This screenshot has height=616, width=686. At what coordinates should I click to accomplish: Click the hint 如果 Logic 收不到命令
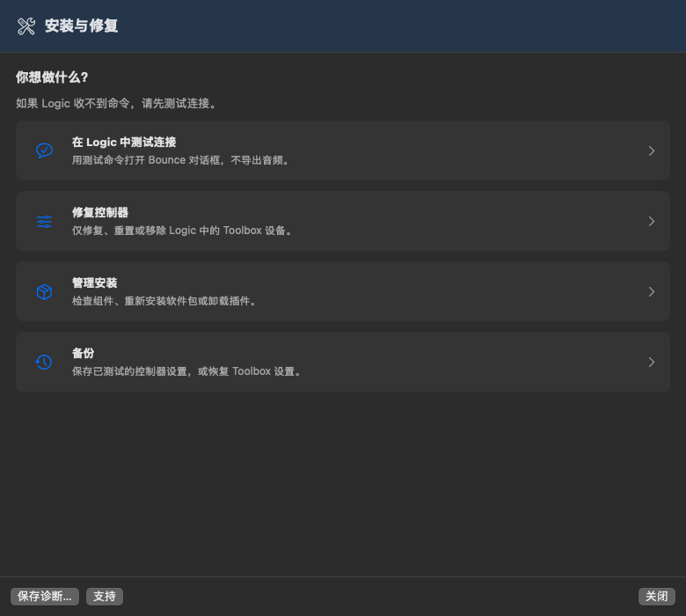(x=73, y=103)
